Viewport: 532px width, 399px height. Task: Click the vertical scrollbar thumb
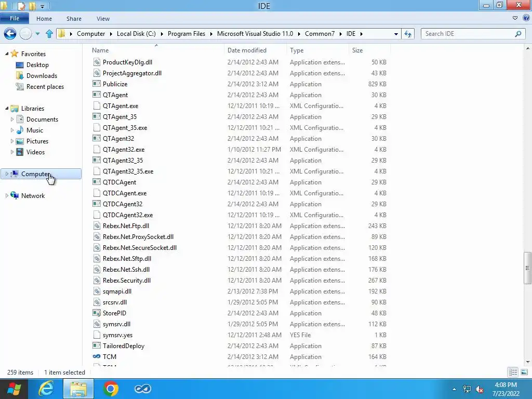527,268
